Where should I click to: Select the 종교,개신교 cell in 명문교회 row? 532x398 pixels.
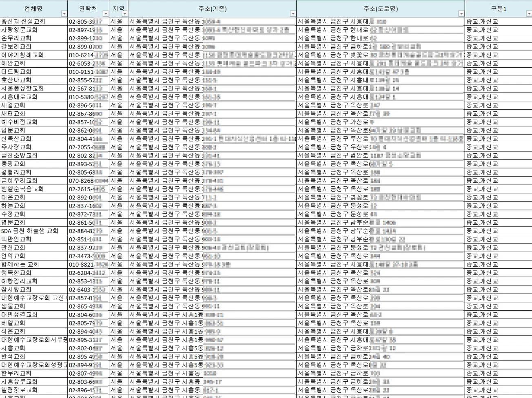coord(499,222)
